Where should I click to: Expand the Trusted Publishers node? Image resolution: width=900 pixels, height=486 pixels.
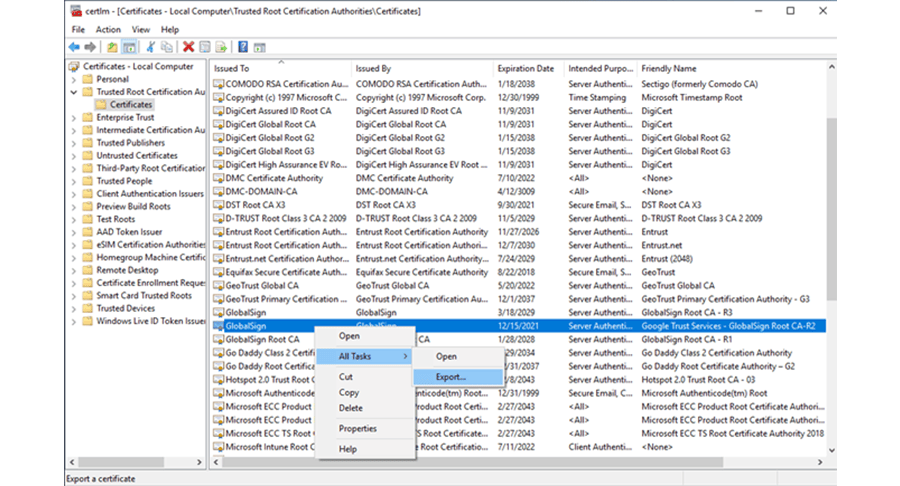tap(73, 143)
